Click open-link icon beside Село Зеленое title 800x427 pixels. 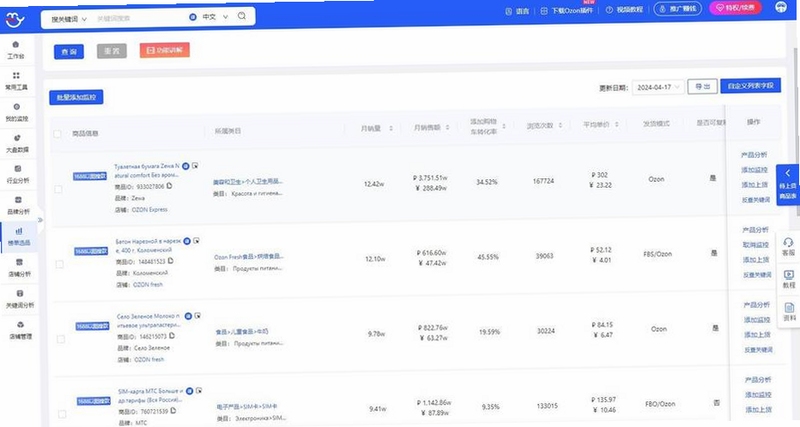click(x=197, y=315)
